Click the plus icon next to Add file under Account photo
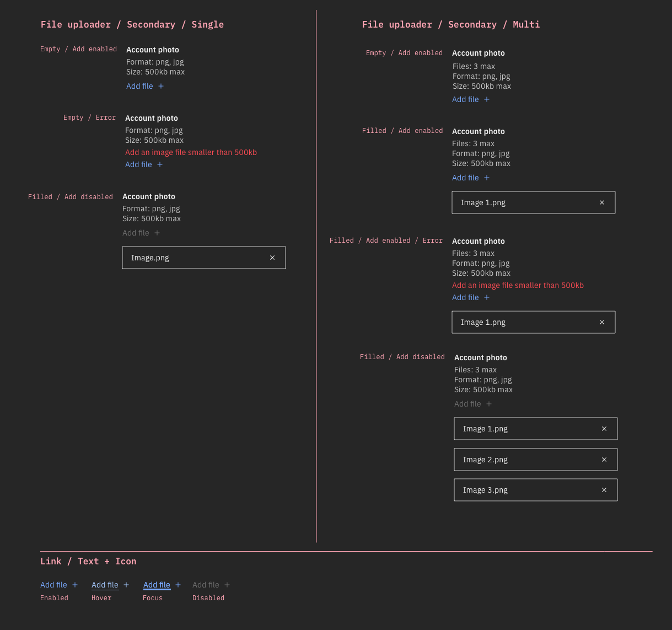Image resolution: width=672 pixels, height=630 pixels. [160, 86]
